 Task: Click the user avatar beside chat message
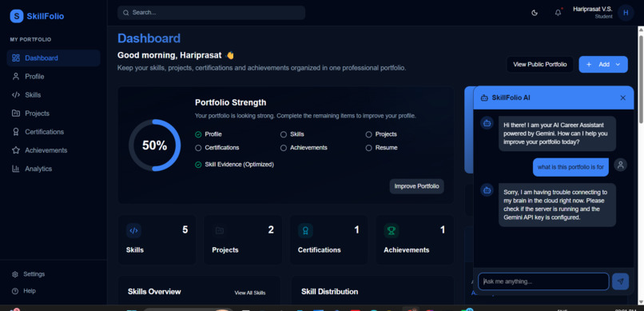pos(620,165)
